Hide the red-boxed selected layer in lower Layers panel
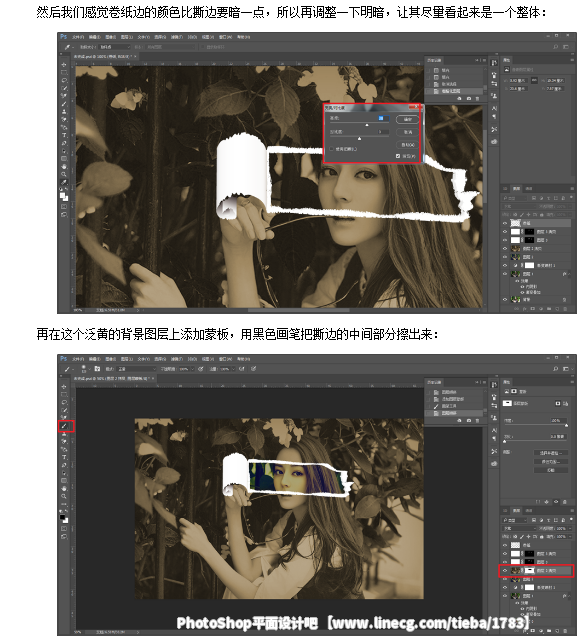 pos(505,570)
